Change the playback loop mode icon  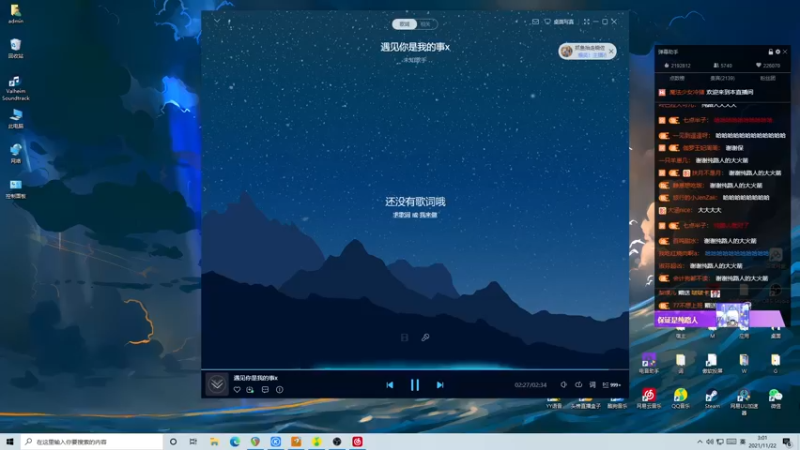click(x=578, y=385)
